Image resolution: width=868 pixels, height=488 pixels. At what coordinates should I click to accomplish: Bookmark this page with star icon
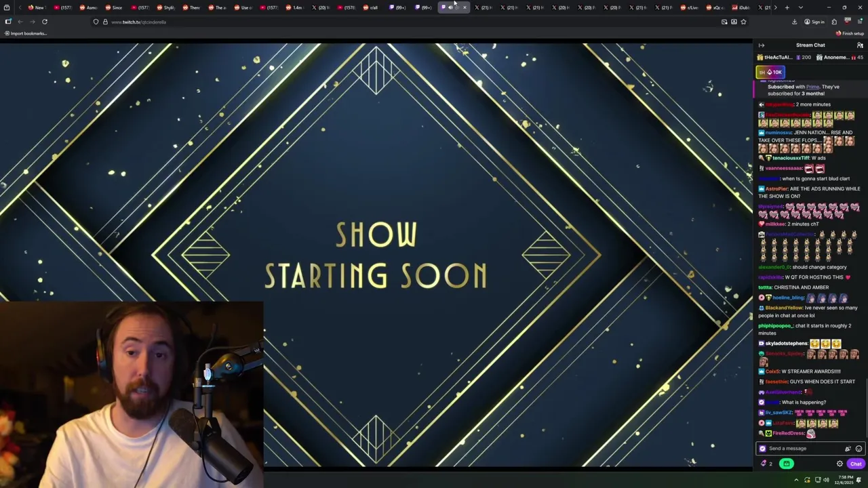click(743, 22)
